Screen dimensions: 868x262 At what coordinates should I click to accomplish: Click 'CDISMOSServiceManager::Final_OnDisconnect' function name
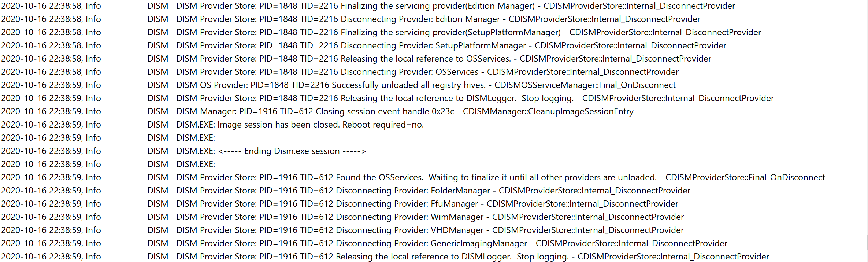pos(585,85)
